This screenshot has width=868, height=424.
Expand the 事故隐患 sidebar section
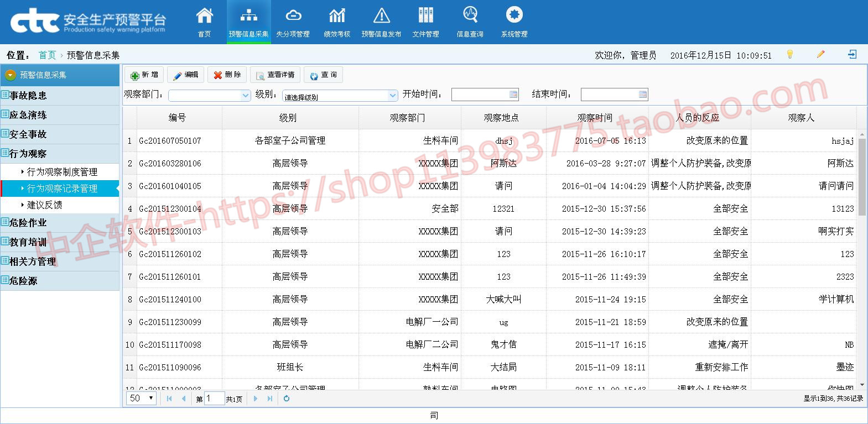click(x=60, y=96)
